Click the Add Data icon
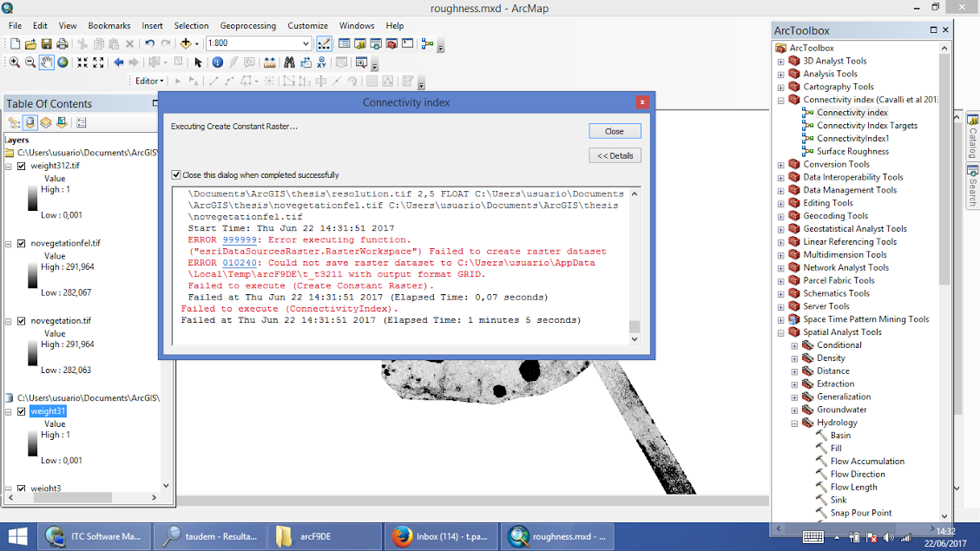 (x=187, y=43)
